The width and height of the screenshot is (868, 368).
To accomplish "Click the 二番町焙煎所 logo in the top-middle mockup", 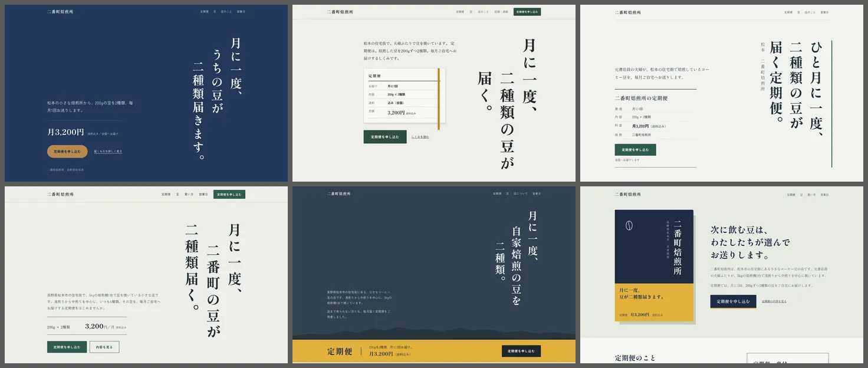I will [339, 12].
